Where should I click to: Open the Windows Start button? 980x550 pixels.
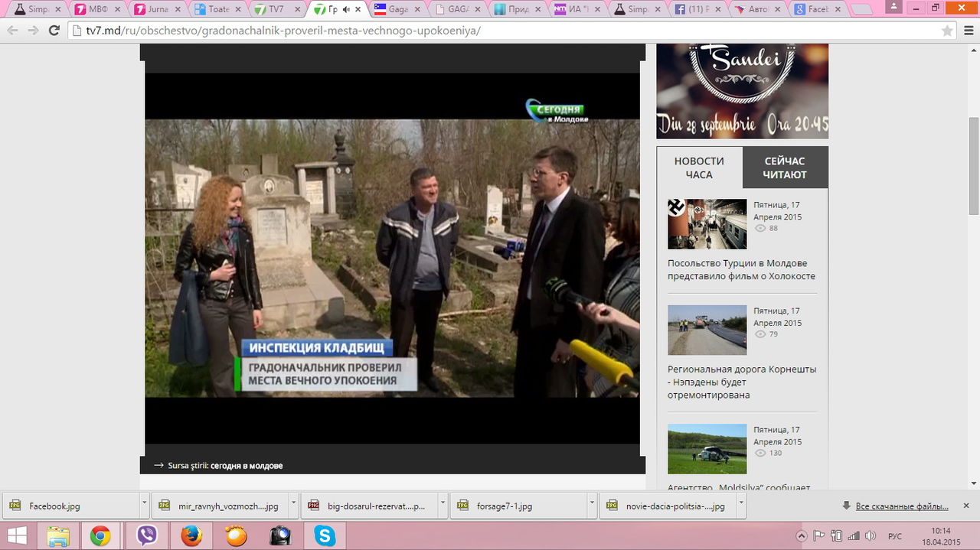[x=17, y=535]
